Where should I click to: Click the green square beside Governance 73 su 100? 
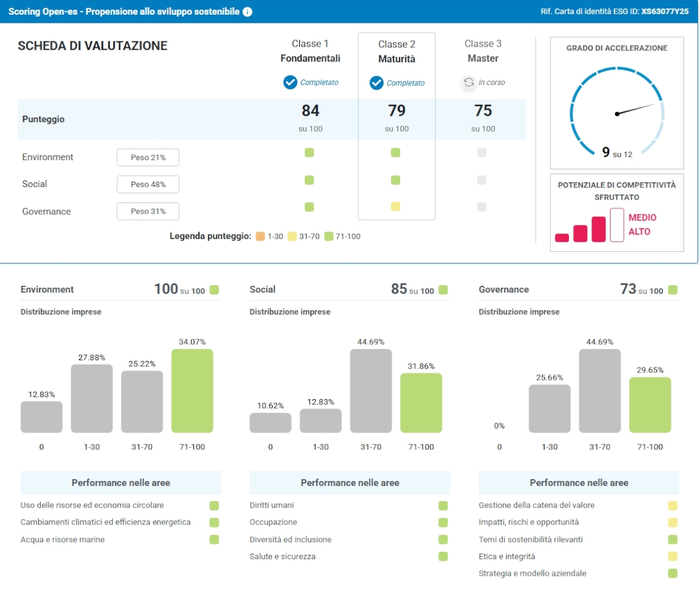pos(673,290)
